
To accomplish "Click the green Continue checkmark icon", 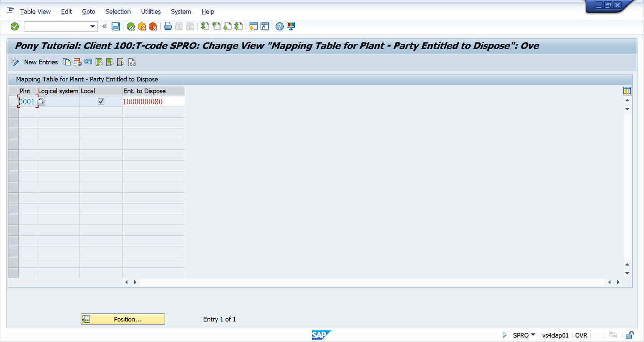I will point(14,26).
